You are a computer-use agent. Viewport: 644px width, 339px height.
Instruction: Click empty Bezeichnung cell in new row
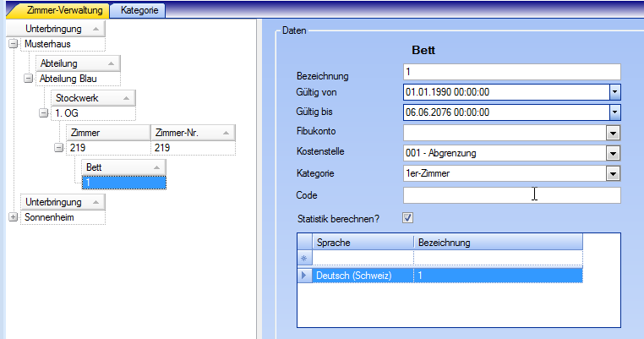click(x=498, y=259)
